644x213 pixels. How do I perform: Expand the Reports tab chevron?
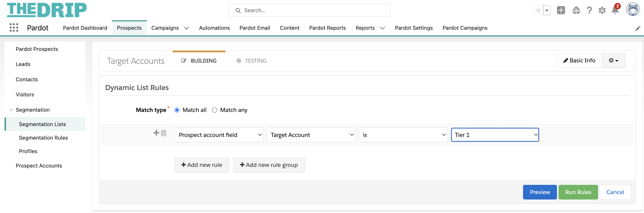[x=382, y=28]
